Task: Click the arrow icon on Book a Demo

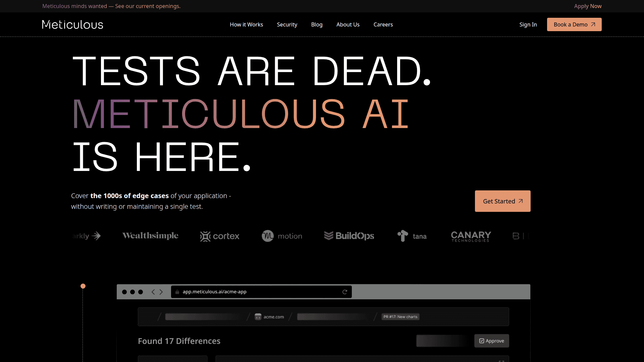Action: tap(593, 24)
